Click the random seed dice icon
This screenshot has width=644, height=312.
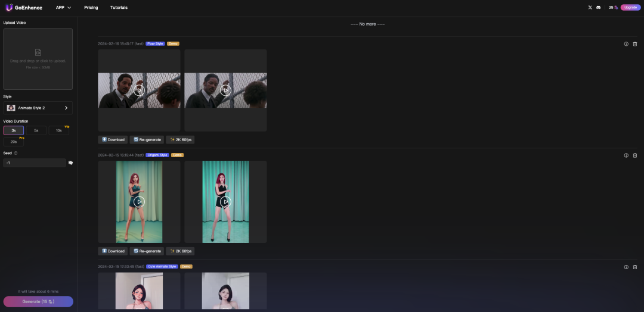[70, 163]
